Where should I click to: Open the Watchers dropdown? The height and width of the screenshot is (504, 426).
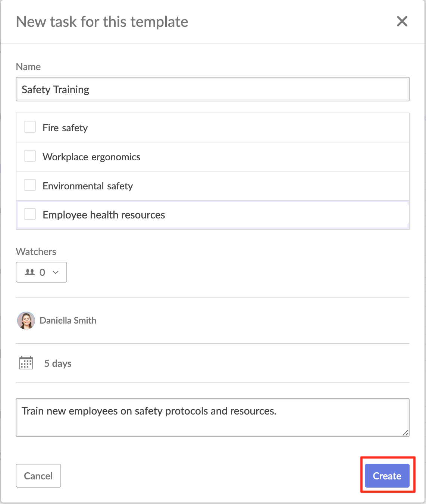[41, 272]
